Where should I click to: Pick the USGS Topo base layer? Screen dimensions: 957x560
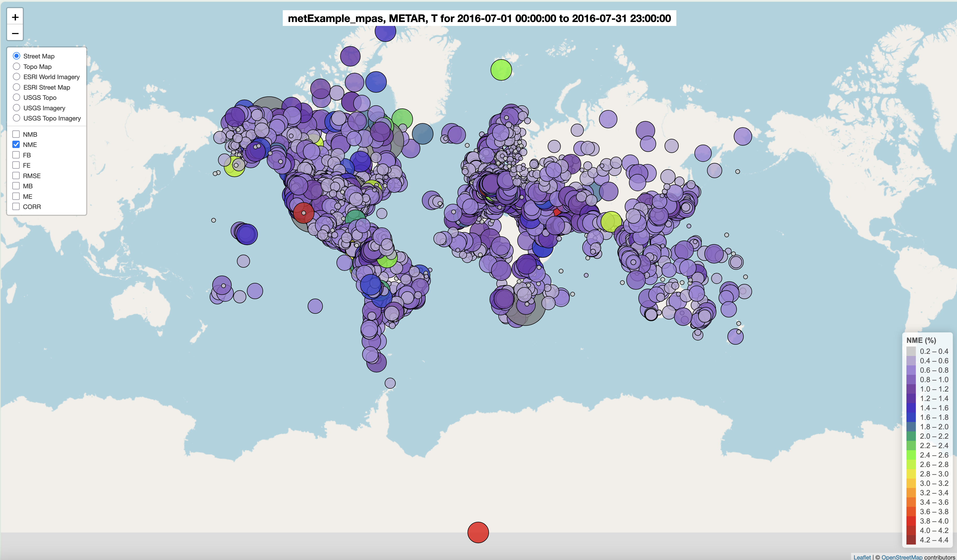[x=16, y=97]
